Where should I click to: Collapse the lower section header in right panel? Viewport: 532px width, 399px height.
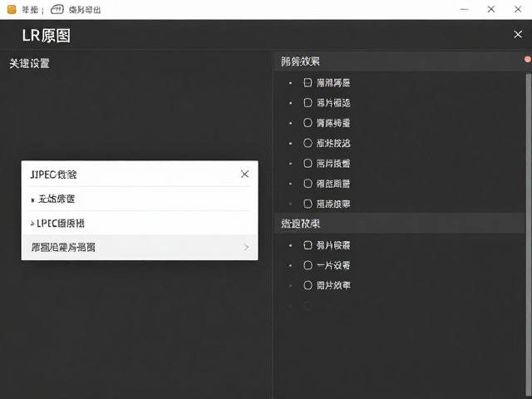click(399, 224)
